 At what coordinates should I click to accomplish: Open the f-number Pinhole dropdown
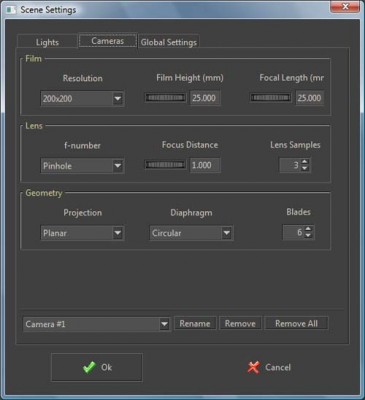coord(82,166)
